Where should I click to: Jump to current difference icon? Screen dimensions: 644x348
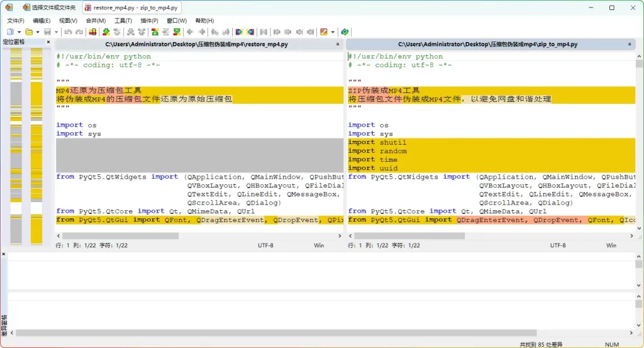165,32
